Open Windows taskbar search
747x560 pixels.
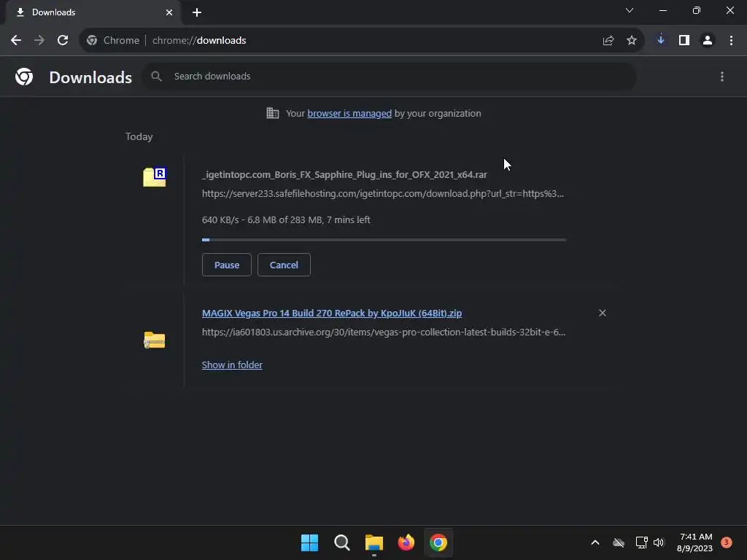click(341, 542)
